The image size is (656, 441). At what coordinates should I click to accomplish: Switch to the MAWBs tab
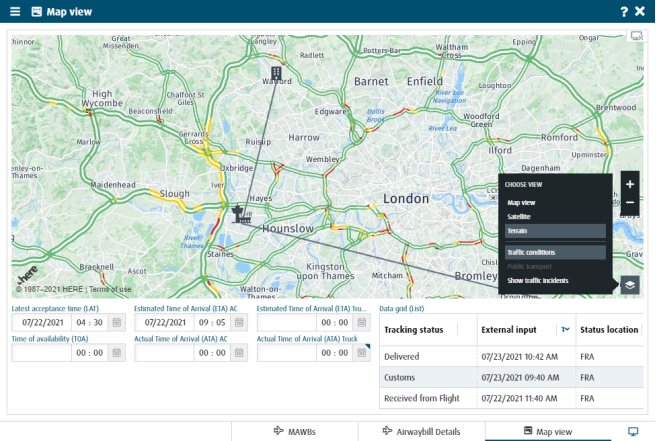295,431
